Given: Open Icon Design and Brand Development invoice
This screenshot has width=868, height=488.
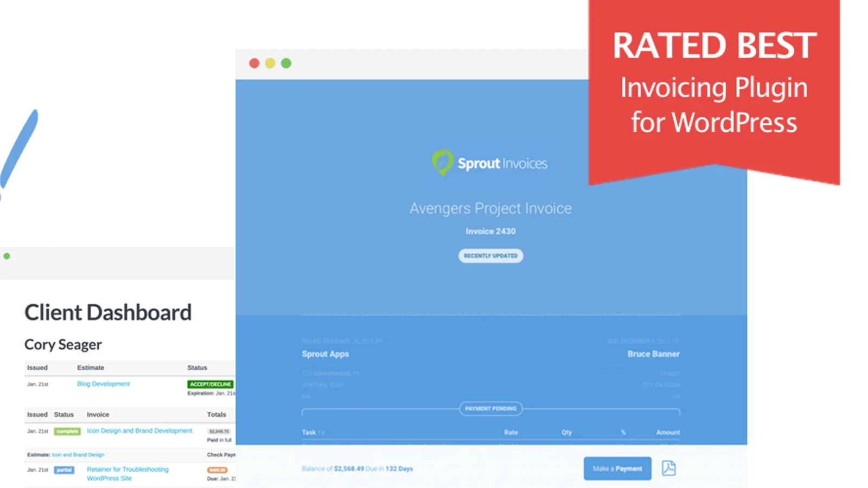Looking at the screenshot, I should (x=139, y=431).
